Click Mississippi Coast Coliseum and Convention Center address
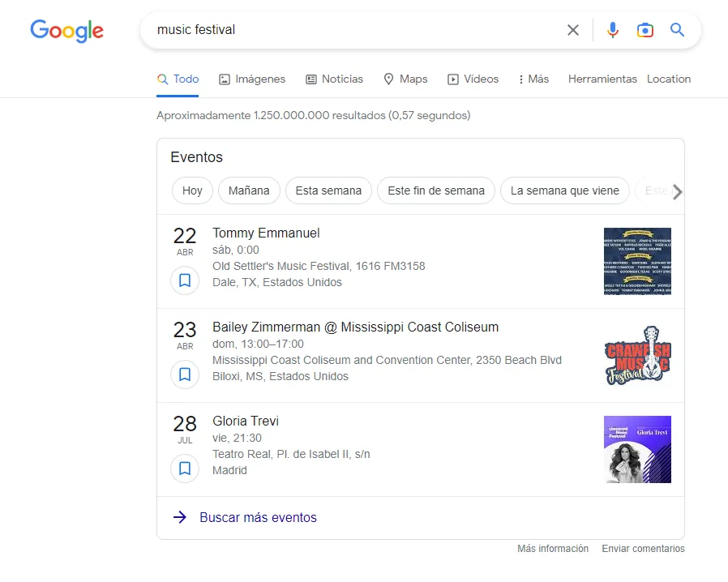Screen dimensions: 728x582 click(388, 360)
